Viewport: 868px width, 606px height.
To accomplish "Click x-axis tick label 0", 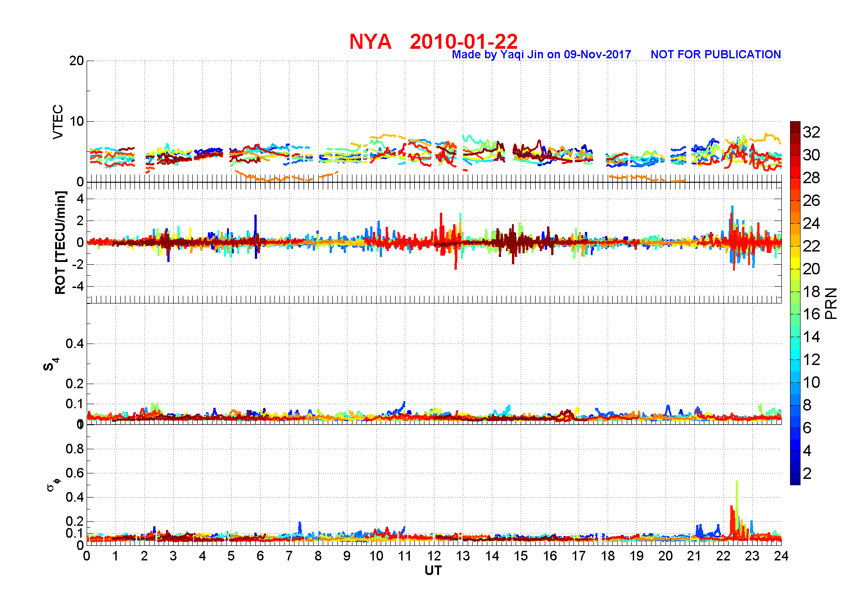I will (87, 556).
